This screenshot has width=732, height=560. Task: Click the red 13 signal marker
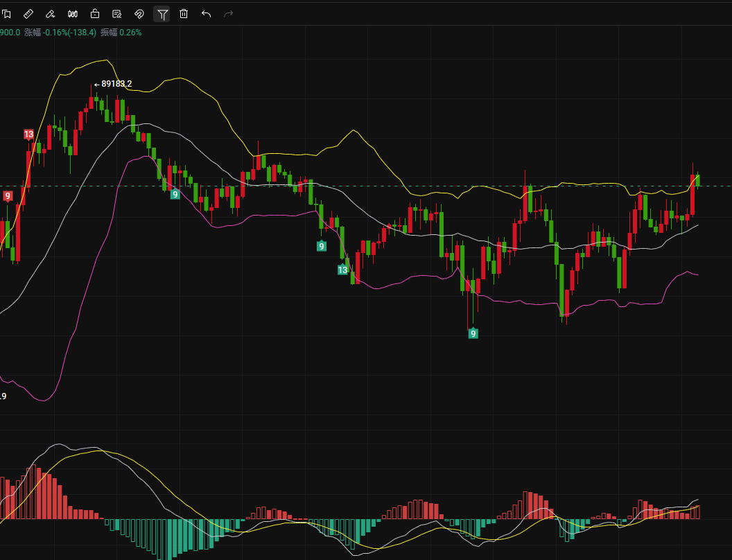[28, 134]
